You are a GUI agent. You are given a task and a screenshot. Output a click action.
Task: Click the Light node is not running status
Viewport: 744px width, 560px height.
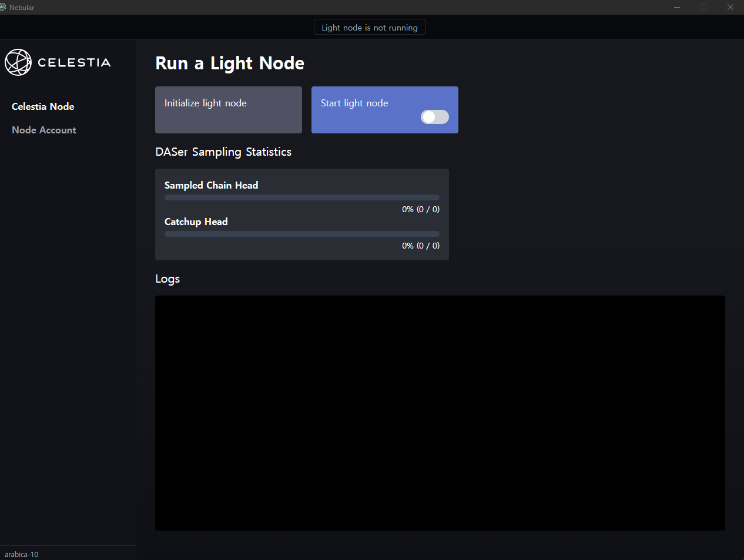[x=370, y=28]
